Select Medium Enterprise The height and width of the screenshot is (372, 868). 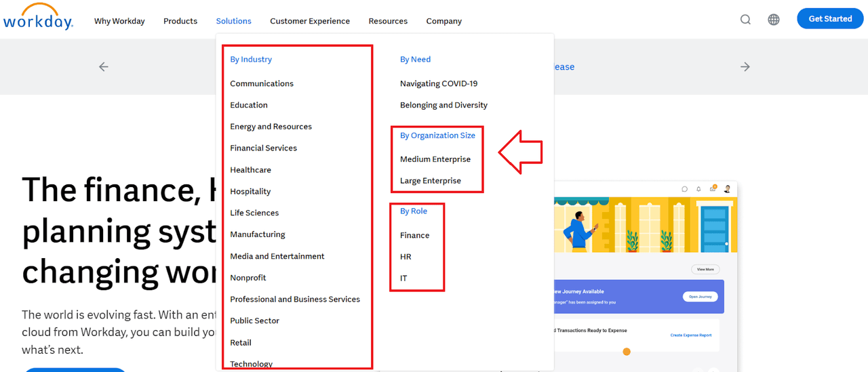[435, 159]
